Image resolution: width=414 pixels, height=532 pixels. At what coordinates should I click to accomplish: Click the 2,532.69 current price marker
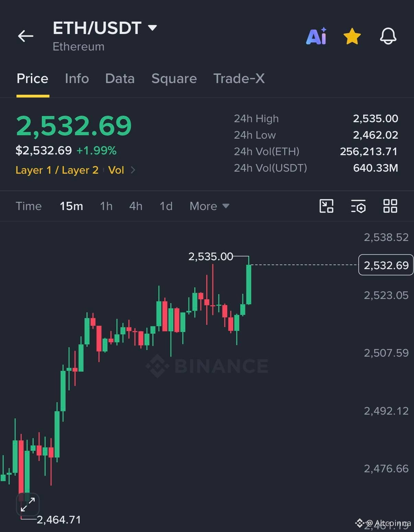pos(386,265)
